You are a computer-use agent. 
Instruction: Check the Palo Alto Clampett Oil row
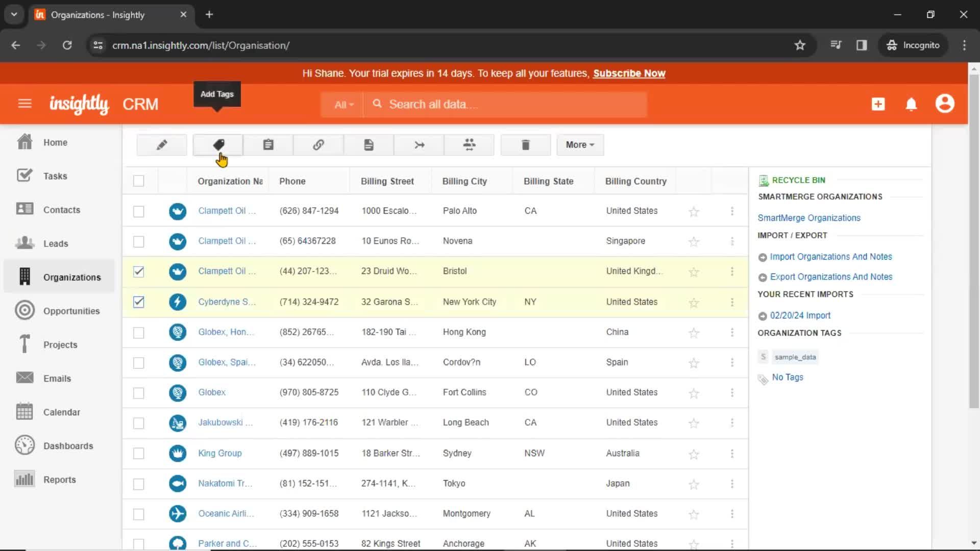[138, 211]
